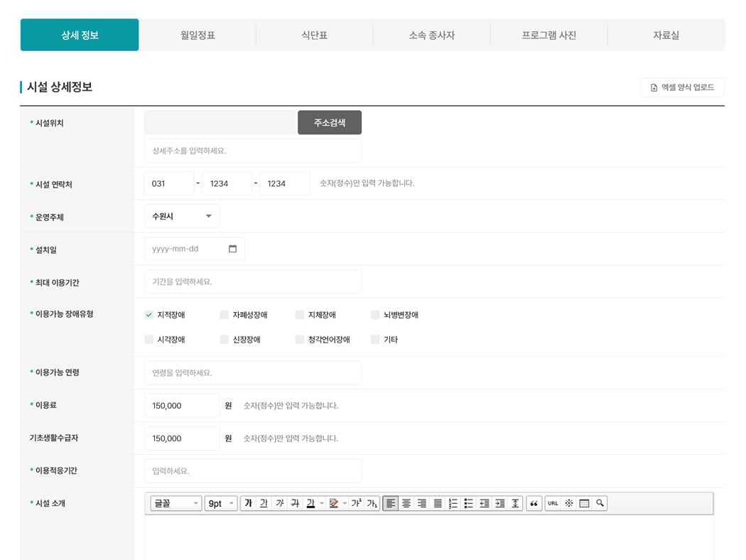Check the 지체장애 checkbox
This screenshot has height=560, width=746.
300,315
